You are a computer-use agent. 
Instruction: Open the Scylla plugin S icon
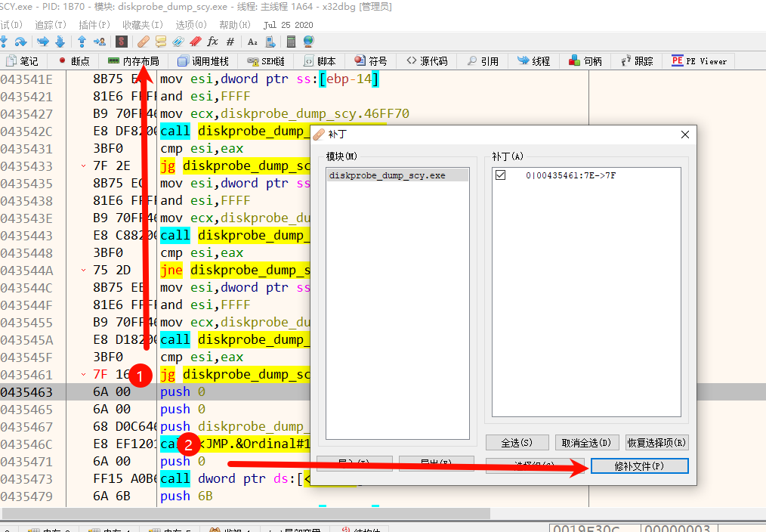tap(122, 42)
